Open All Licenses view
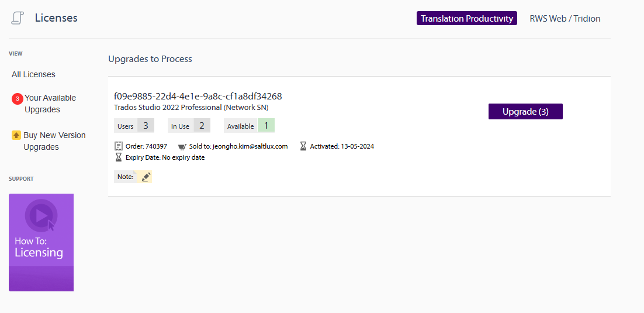 [33, 74]
